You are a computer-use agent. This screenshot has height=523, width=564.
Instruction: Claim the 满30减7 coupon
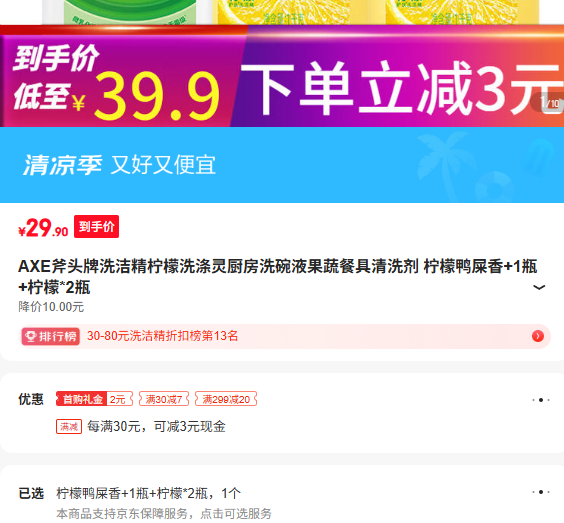click(x=164, y=399)
